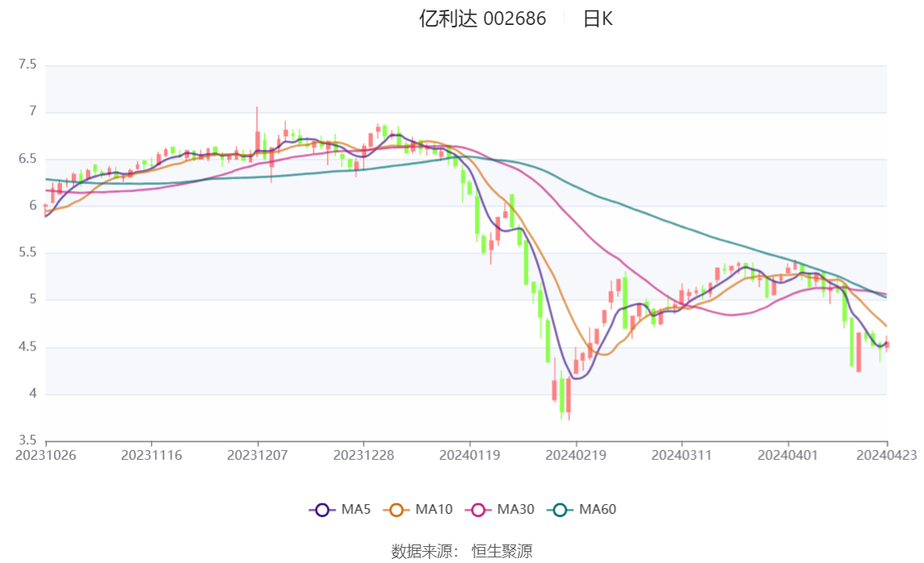Click the 20240119 date label
924x563 pixels.
[470, 455]
